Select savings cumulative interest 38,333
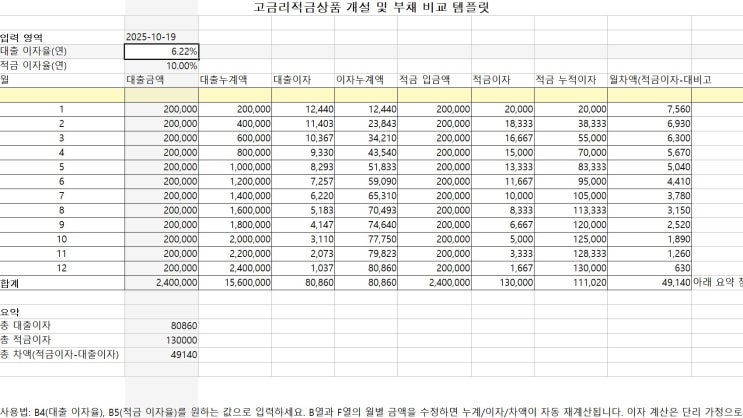743x418 pixels. [x=571, y=124]
